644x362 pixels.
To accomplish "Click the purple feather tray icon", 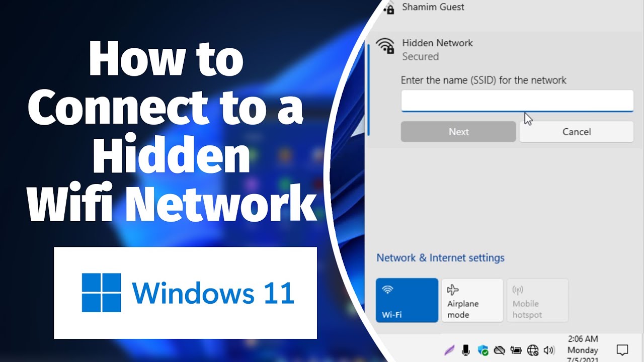I will click(x=449, y=350).
